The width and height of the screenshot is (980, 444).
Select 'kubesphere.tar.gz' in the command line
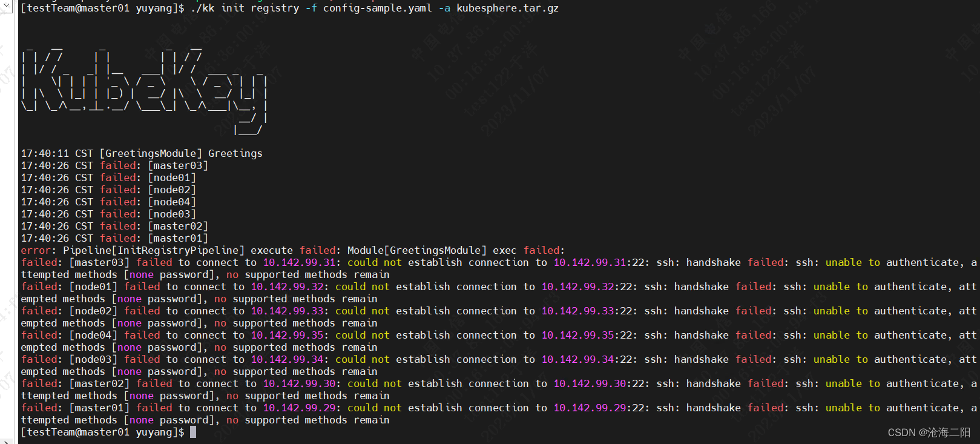click(507, 8)
